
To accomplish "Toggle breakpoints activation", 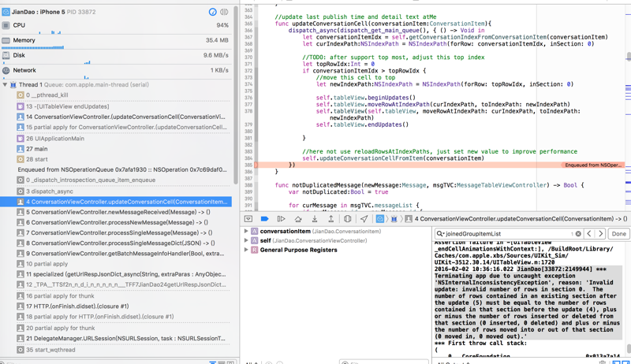I will (264, 219).
